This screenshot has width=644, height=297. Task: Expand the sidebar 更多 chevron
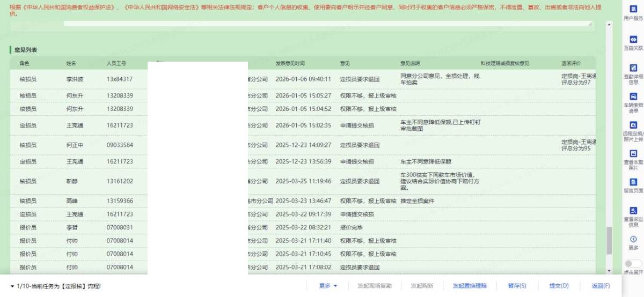click(x=633, y=239)
